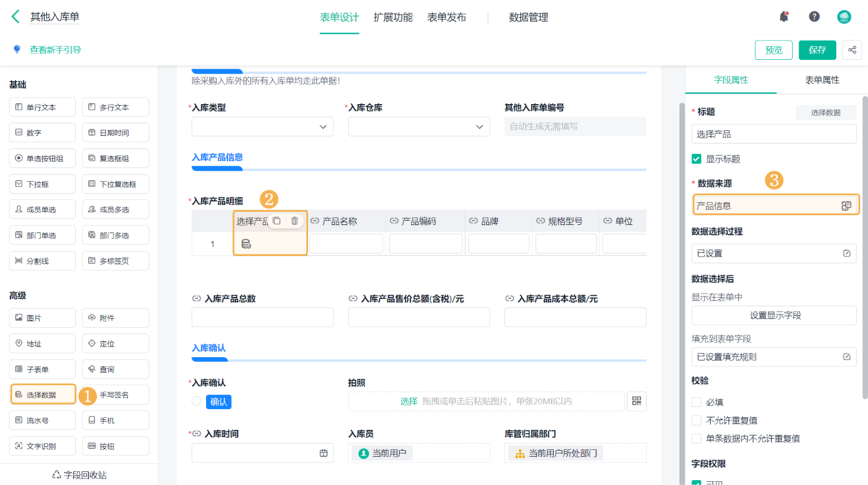Enable the 必填 checkbox
The image size is (868, 485).
697,402
